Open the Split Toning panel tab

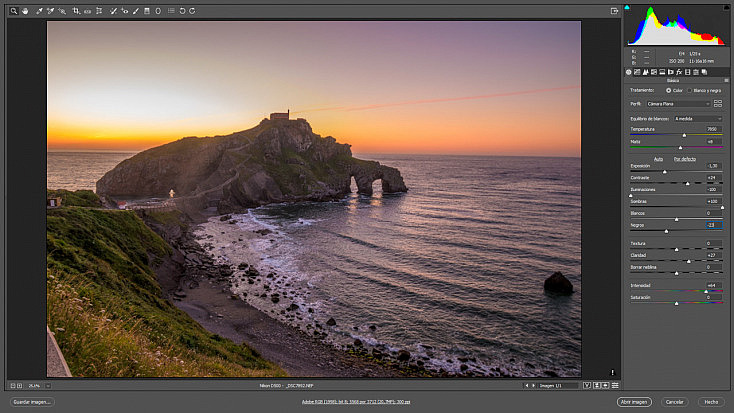point(662,72)
